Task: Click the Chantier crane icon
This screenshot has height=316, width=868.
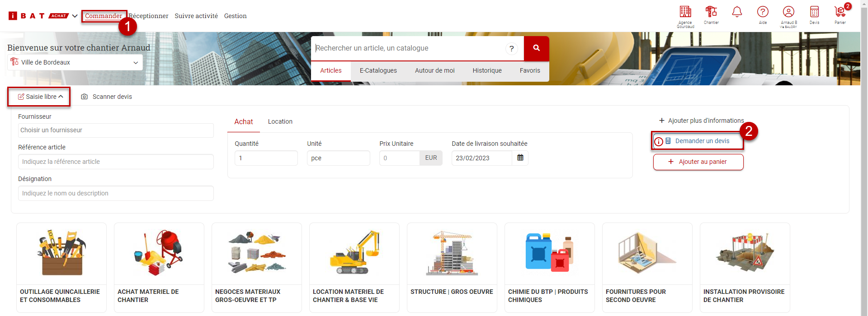Action: (x=711, y=12)
